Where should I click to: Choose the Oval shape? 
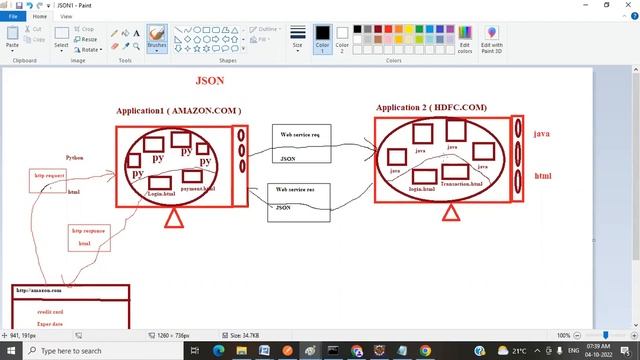click(197, 30)
